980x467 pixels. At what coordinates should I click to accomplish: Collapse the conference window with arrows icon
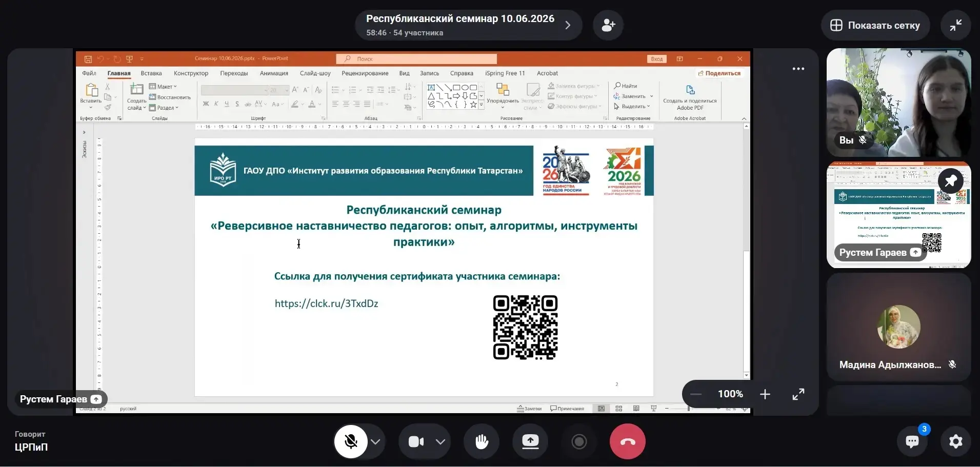[x=956, y=25]
